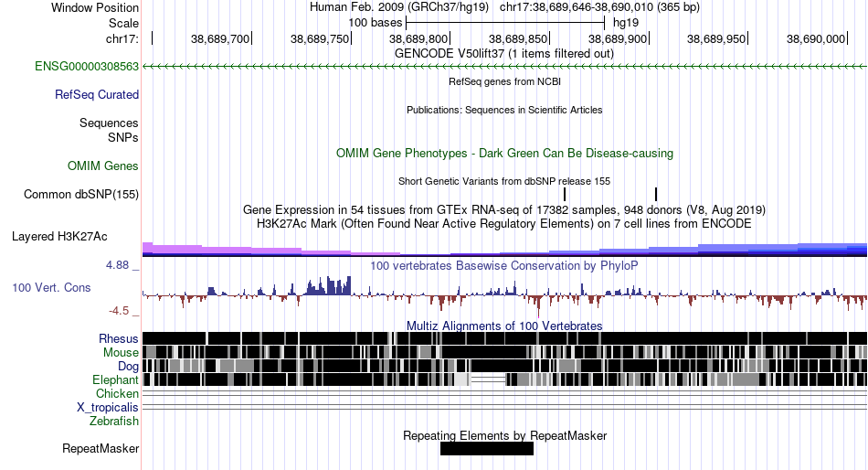Click the second dbSNP variant tick mark
The image size is (868, 470).
pyautogui.click(x=656, y=194)
